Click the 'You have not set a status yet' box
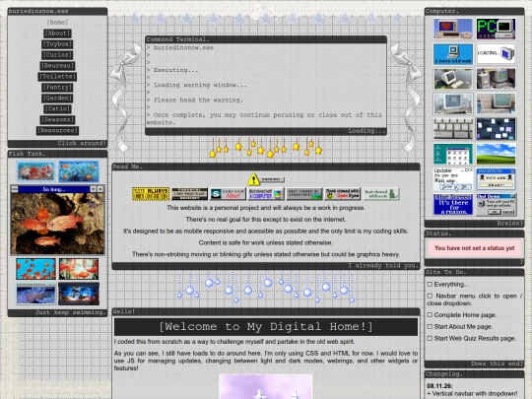This screenshot has height=399, width=532. 474,248
